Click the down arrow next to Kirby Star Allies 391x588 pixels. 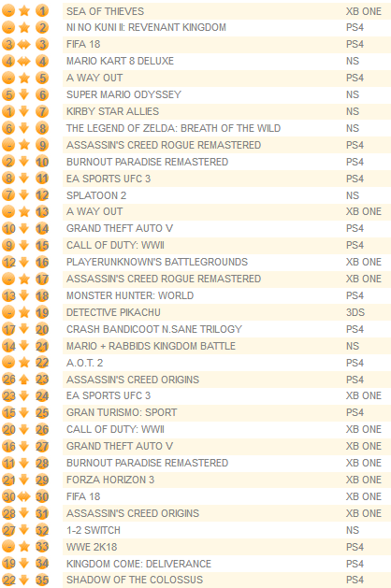point(24,111)
